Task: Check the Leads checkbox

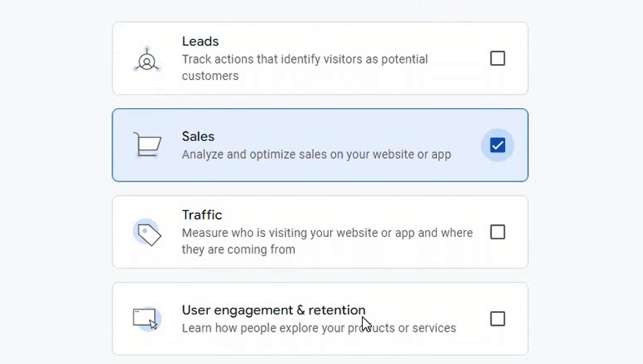Action: tap(497, 58)
